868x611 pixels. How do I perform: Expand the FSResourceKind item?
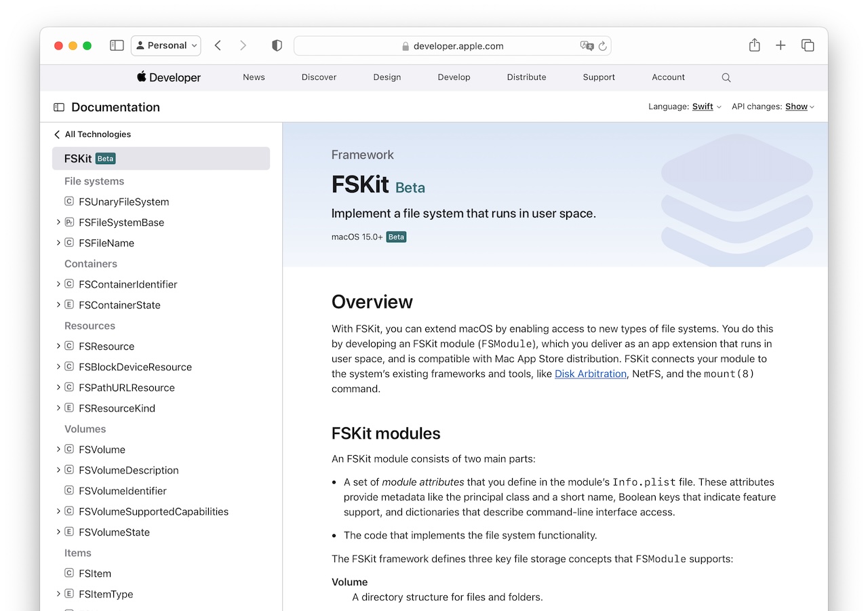58,408
